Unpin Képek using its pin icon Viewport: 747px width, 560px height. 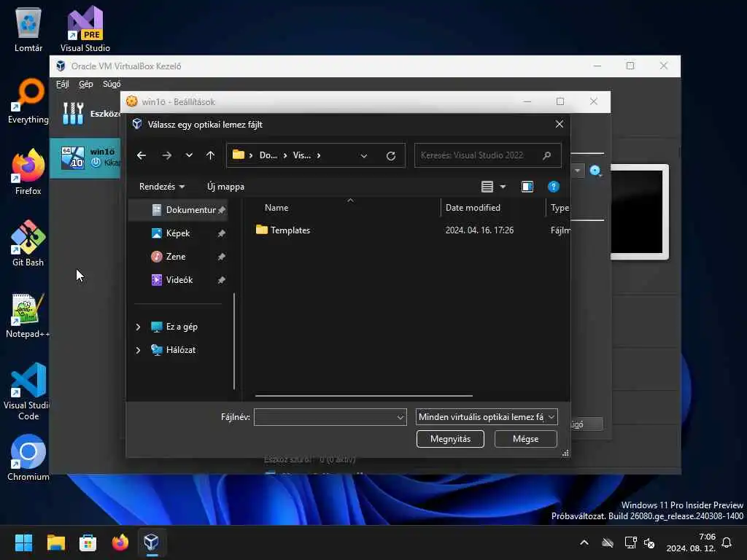pyautogui.click(x=221, y=233)
